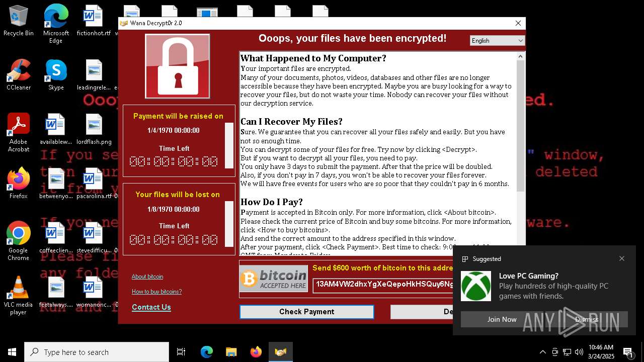The width and height of the screenshot is (644, 362).
Task: Click the 'Send $600 worth of bitcoin' text
Action: point(383,268)
